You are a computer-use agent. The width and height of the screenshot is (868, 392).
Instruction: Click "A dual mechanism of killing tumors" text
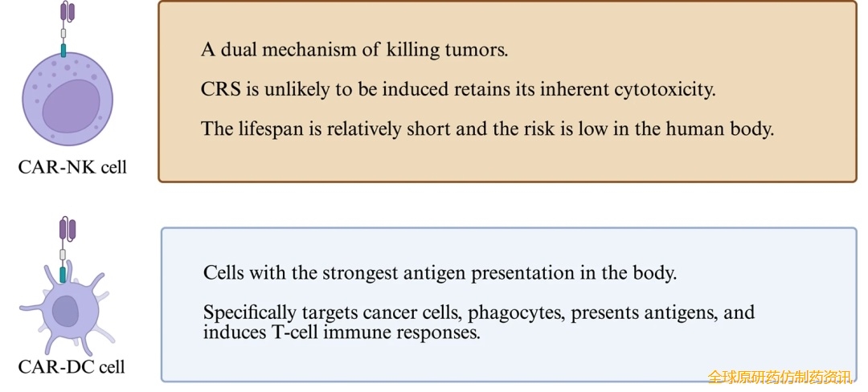(354, 50)
